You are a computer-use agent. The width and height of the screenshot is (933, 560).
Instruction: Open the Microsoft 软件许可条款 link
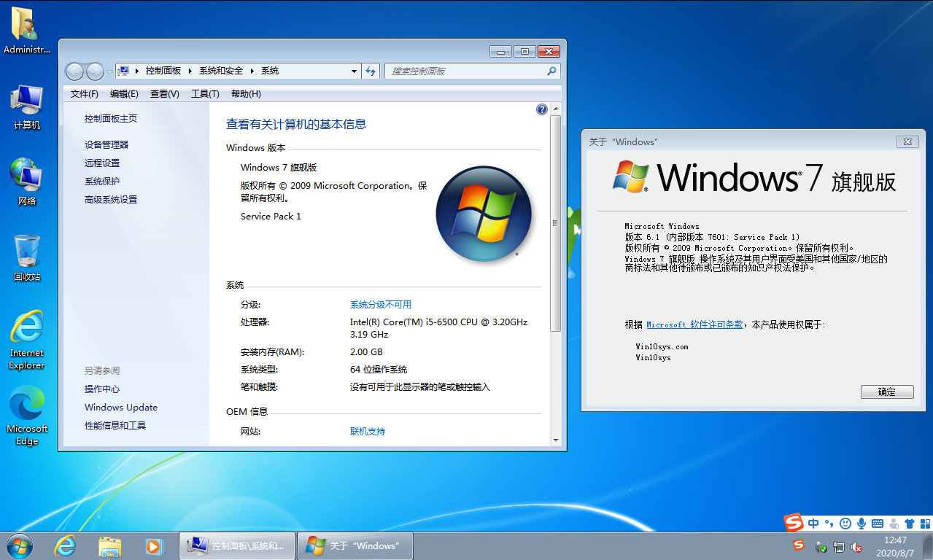coord(694,324)
